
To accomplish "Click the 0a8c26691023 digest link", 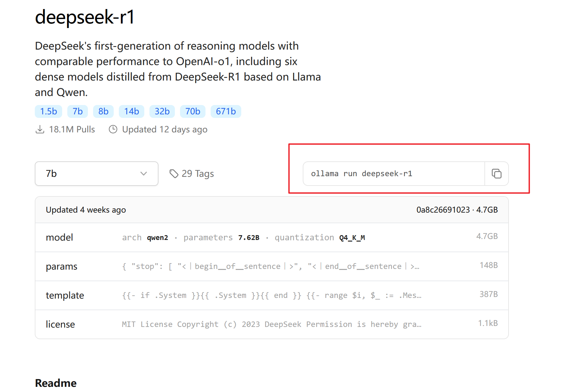I will pyautogui.click(x=443, y=209).
